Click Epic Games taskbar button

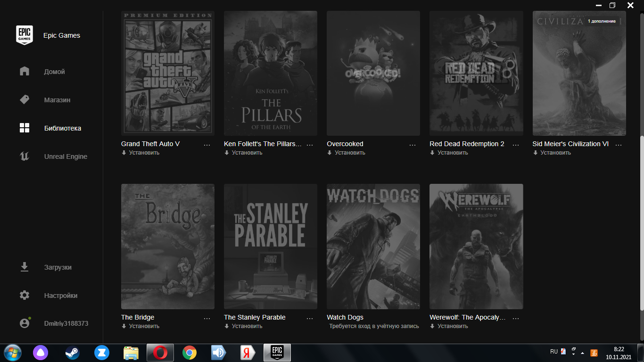277,353
